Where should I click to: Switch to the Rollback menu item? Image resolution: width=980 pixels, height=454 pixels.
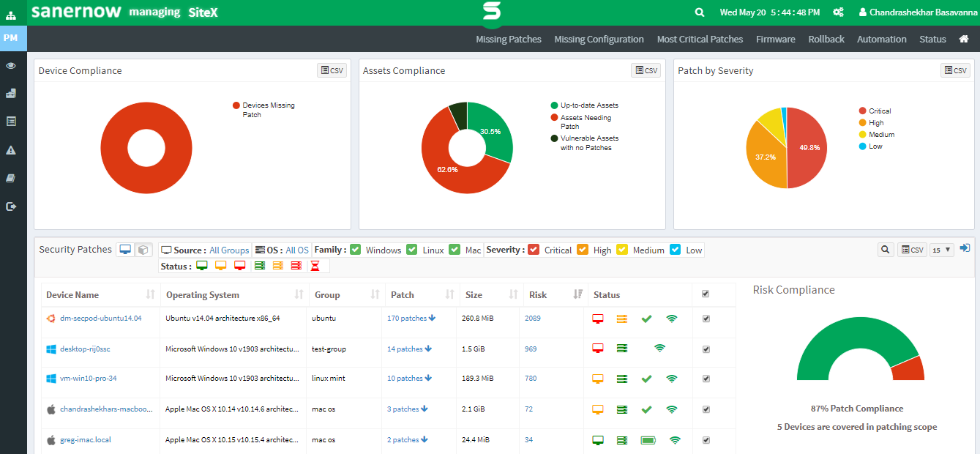pos(826,39)
